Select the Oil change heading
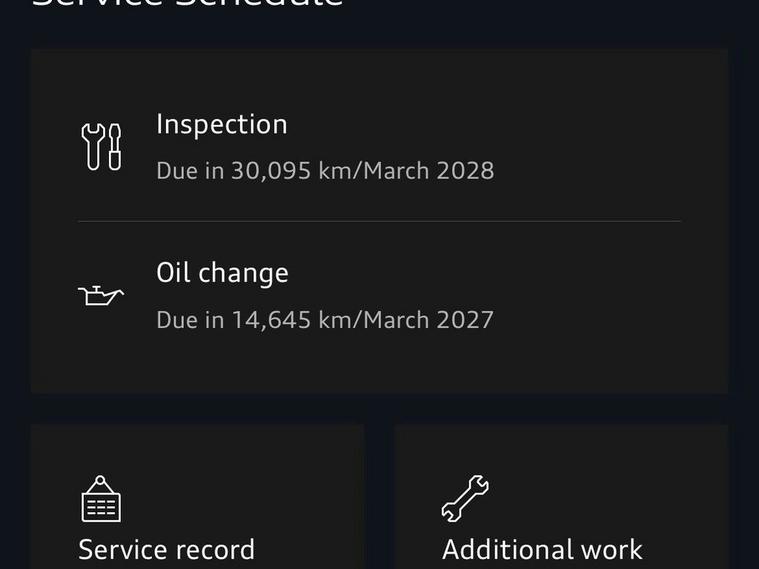759x569 pixels. [222, 273]
